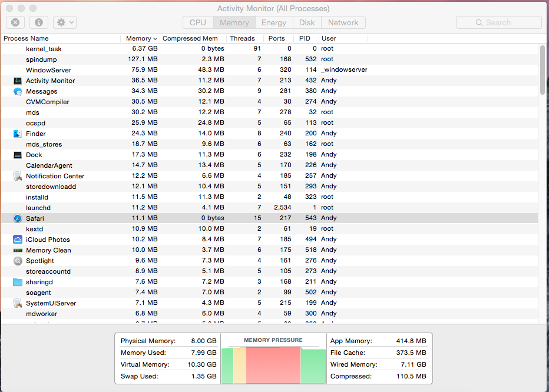Select the installd process name
The image size is (549, 392).
pos(37,197)
